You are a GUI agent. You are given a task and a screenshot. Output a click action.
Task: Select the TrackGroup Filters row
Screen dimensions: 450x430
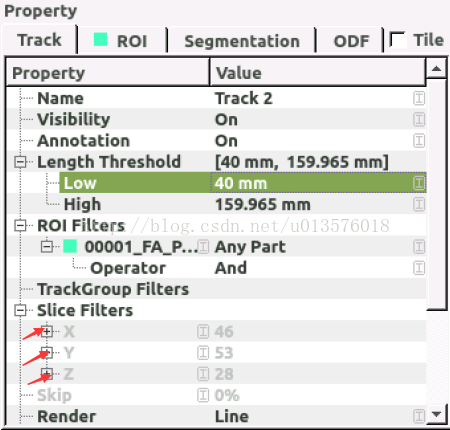pyautogui.click(x=216, y=289)
